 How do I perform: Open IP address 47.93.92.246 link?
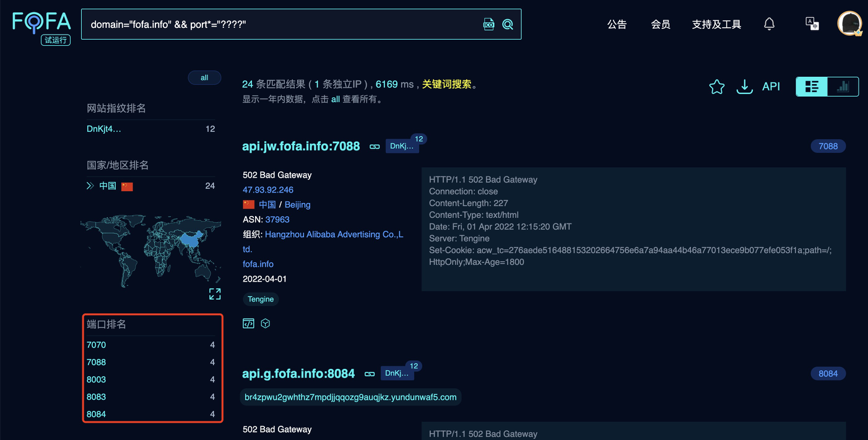pos(268,190)
